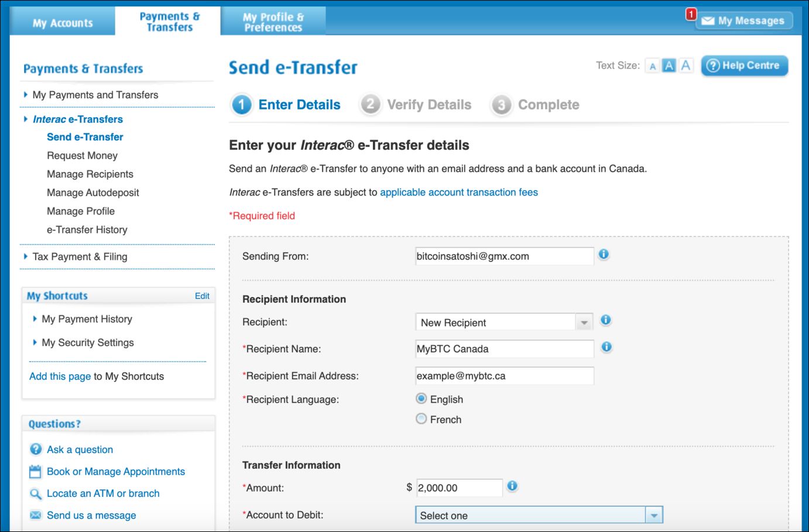Select the smallest text size icon

coord(652,66)
